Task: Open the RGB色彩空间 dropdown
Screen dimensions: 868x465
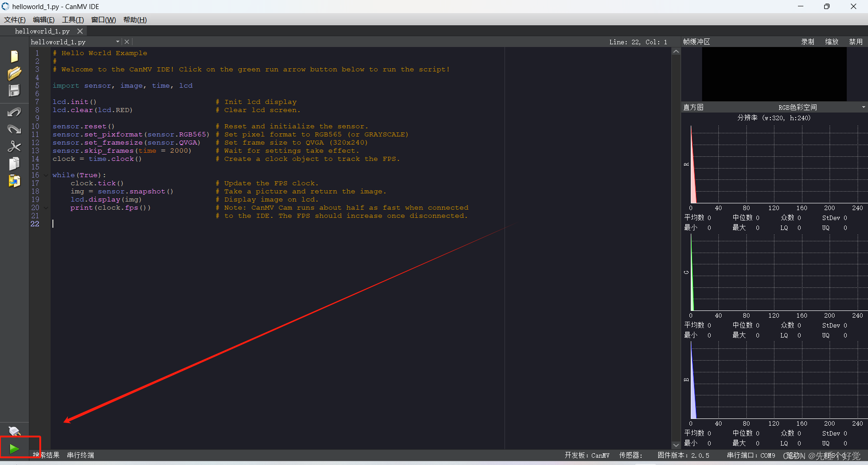Action: click(x=863, y=107)
